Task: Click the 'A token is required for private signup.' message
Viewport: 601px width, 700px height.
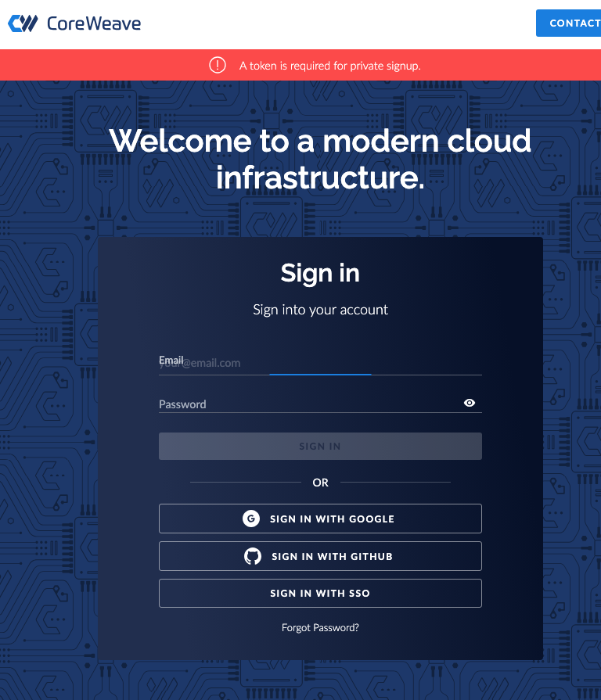Action: (330, 66)
